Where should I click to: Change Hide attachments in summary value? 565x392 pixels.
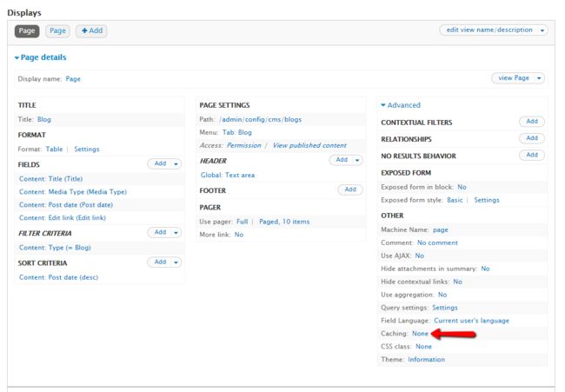tap(485, 269)
